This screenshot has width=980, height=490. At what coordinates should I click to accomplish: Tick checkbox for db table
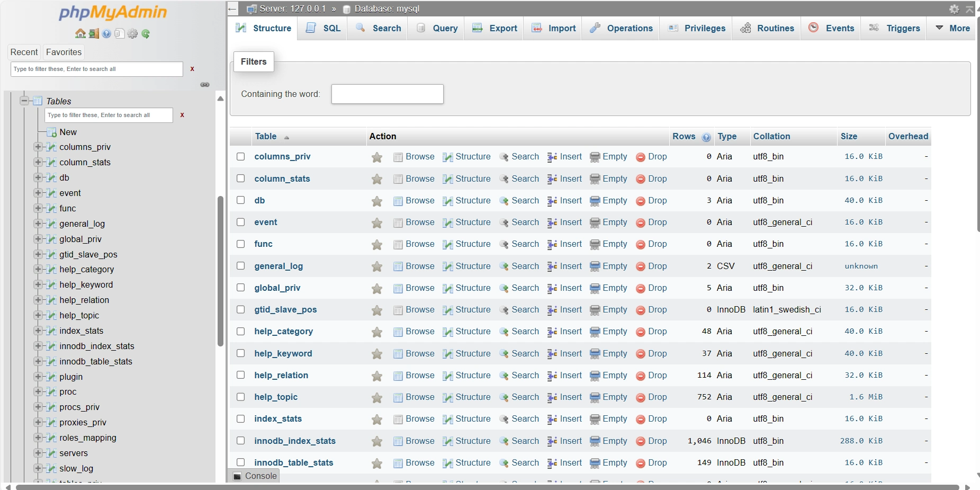241,200
